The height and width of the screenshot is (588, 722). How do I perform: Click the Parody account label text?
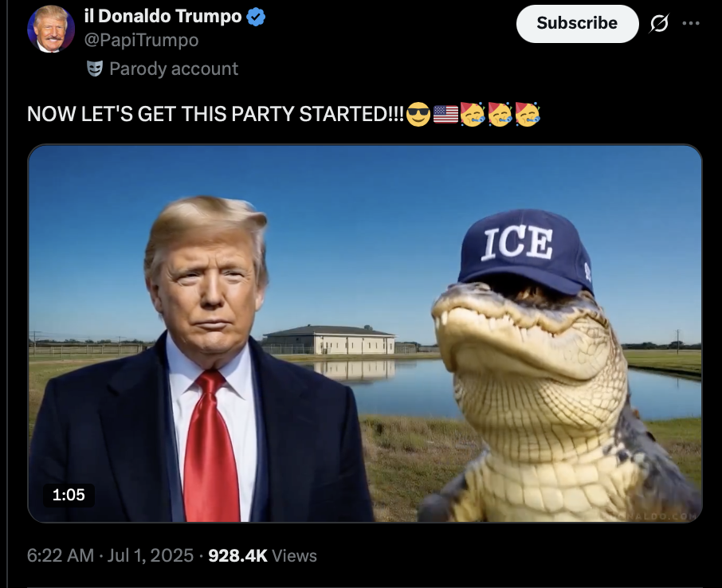tap(174, 69)
